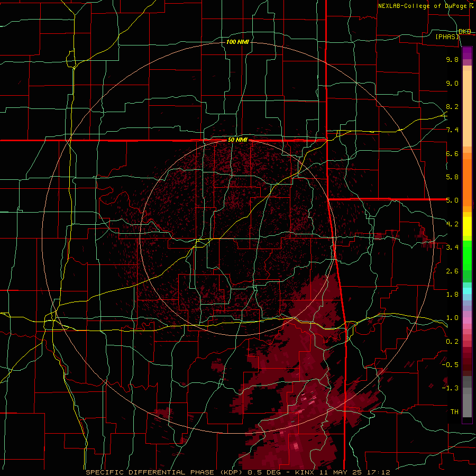The width and height of the screenshot is (476, 476).
Task: Click the -0.5 value on the color scale
Action: point(450,365)
